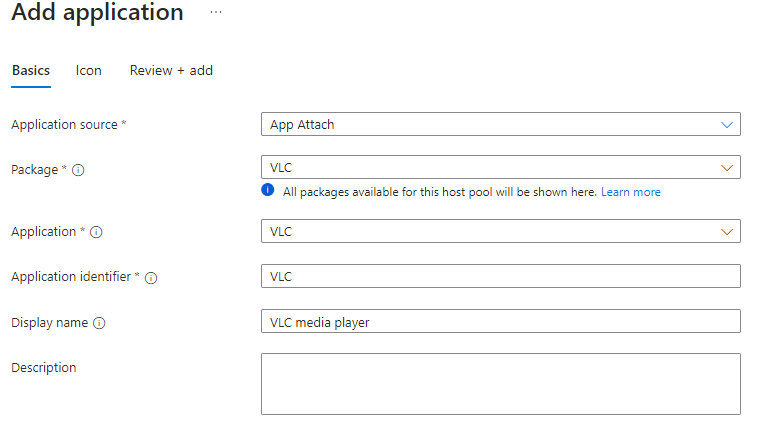
Task: Click info icon beside Display name
Action: [x=100, y=323]
